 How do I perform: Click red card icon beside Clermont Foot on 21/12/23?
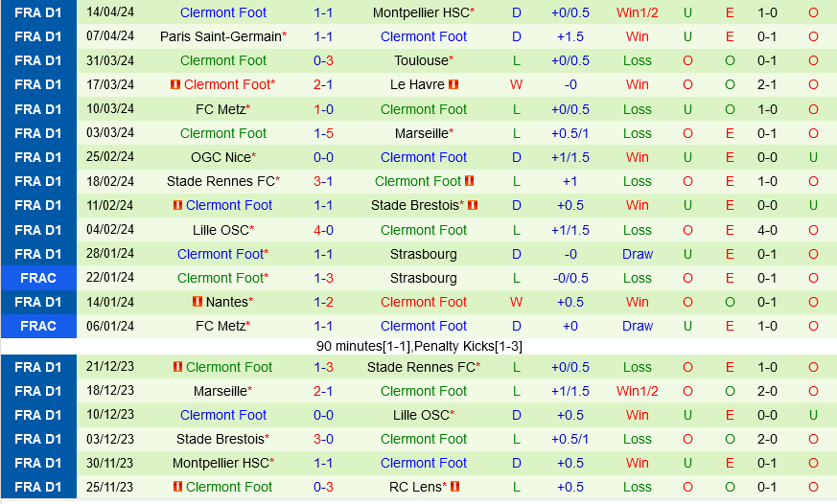(177, 367)
